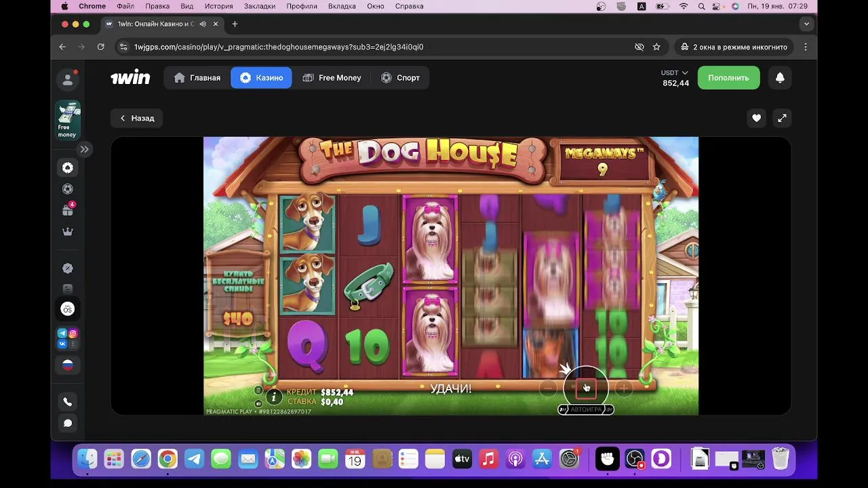The image size is (868, 488).
Task: Change language via Russian flag icon
Action: [x=68, y=365]
